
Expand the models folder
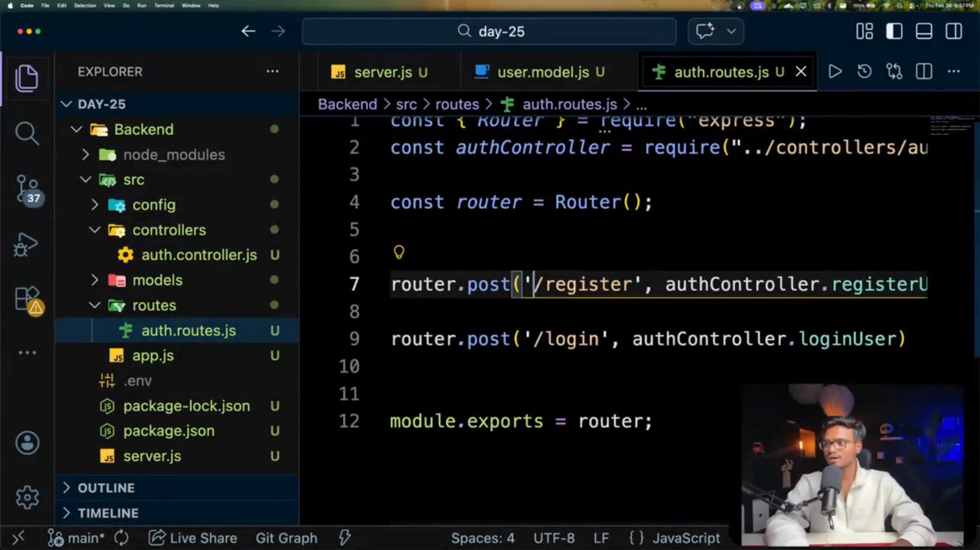95,280
